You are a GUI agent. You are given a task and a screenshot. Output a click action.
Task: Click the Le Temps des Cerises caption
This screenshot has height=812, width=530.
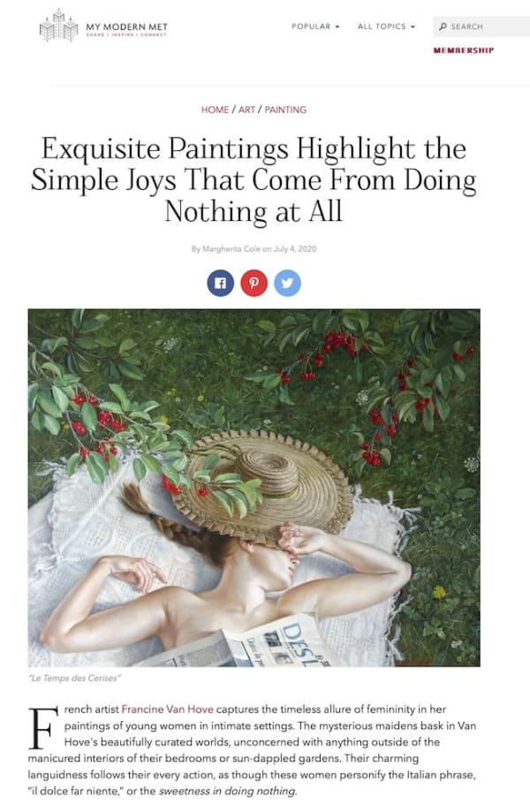click(x=77, y=678)
